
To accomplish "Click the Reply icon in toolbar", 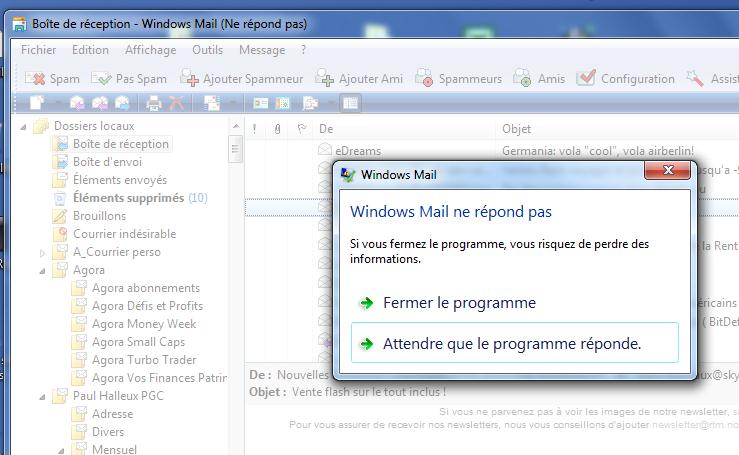I will coord(77,102).
